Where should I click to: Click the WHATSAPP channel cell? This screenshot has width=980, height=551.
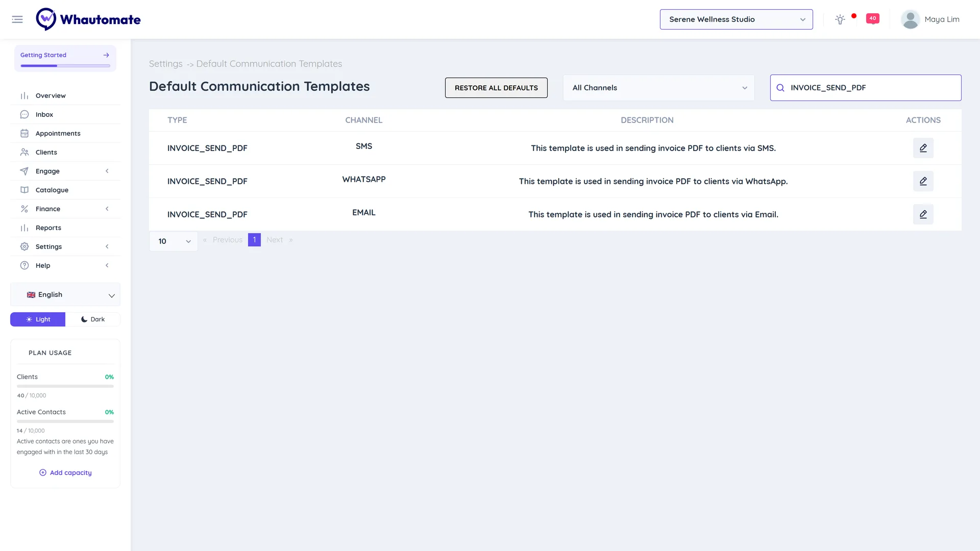[x=364, y=180]
